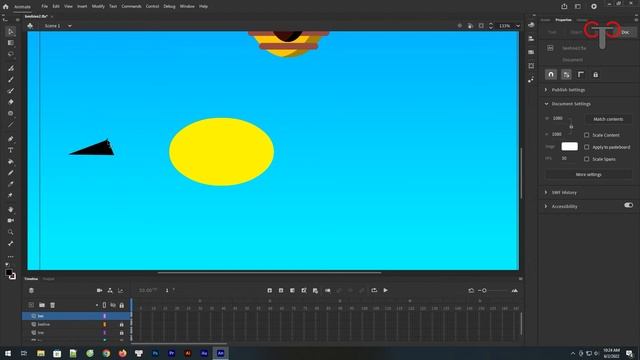Viewport: 640px width, 360px height.
Task: Open the Window menu
Action: coord(187,7)
